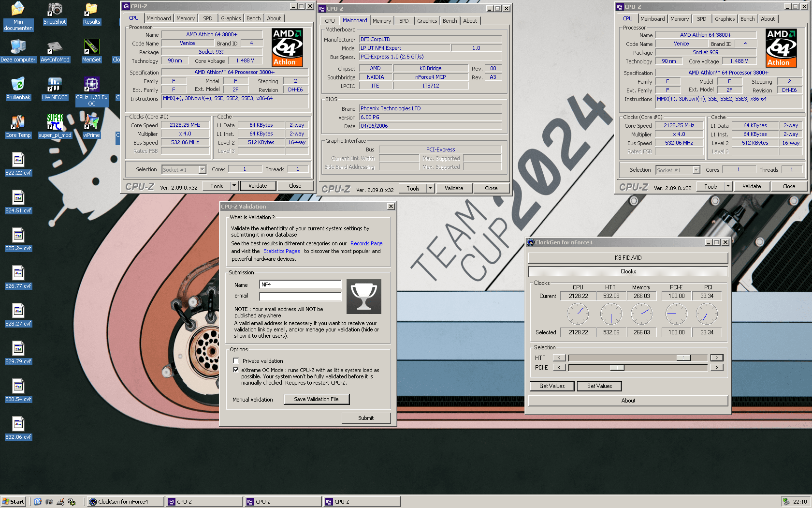Launch the wPrime desktop shortcut
The width and height of the screenshot is (812, 508).
[91, 127]
